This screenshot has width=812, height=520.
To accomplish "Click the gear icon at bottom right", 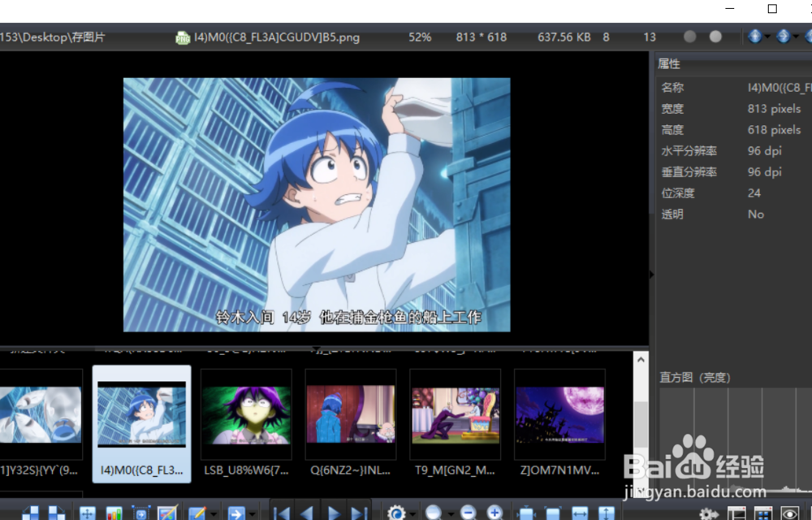I will pos(709,513).
